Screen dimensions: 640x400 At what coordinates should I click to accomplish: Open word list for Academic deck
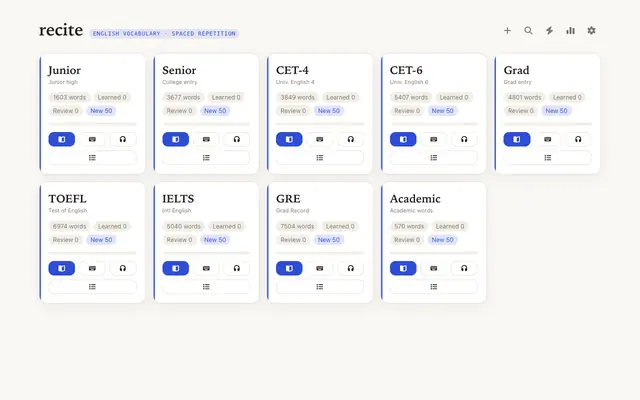433,287
